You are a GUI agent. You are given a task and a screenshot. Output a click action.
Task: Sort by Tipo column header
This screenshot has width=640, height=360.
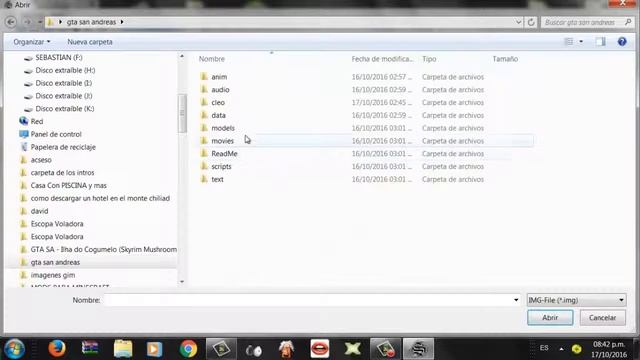coord(429,59)
